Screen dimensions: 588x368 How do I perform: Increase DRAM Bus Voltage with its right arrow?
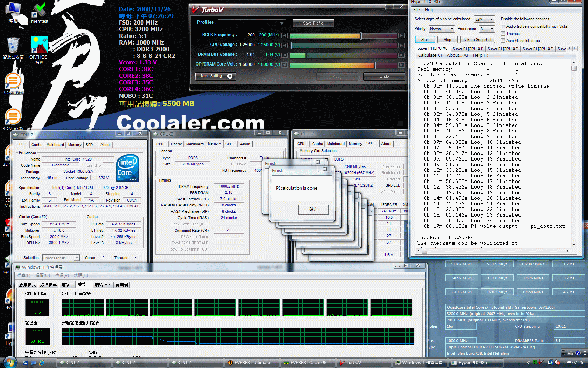[x=401, y=55]
